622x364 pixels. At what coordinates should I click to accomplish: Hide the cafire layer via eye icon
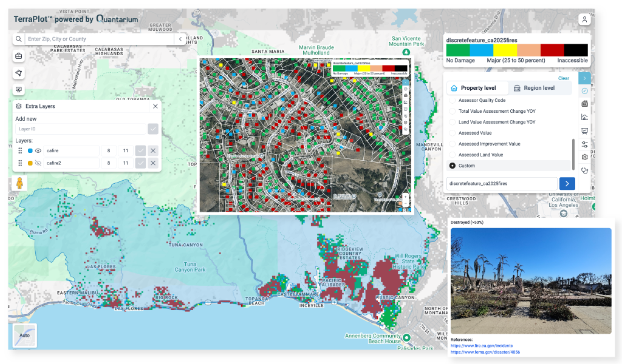point(38,150)
